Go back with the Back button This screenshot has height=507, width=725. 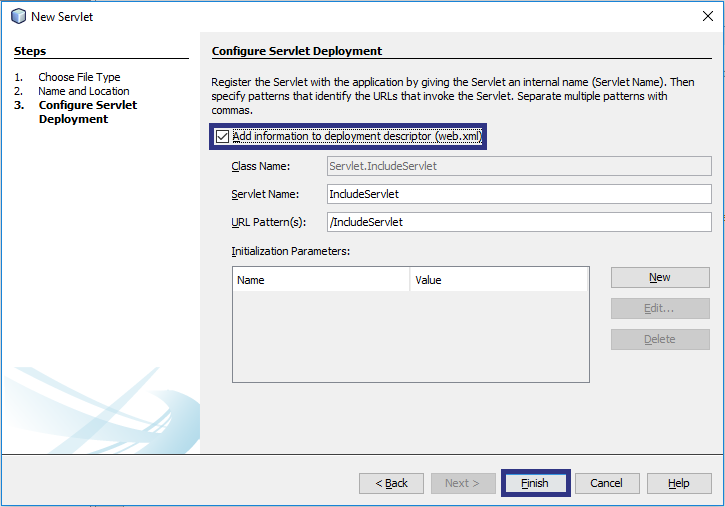[x=391, y=483]
